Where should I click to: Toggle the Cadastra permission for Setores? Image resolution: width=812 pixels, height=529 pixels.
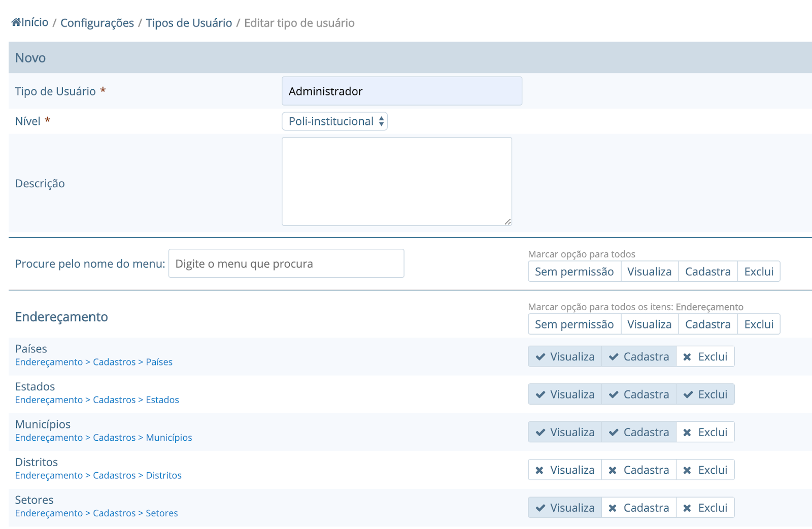point(639,508)
